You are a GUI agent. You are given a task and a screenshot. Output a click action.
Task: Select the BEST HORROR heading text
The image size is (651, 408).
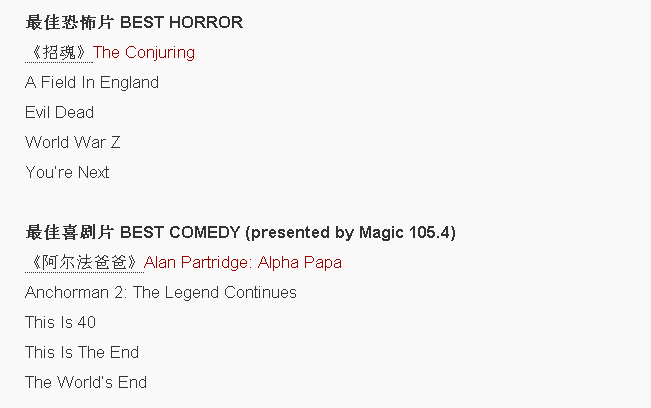[181, 22]
